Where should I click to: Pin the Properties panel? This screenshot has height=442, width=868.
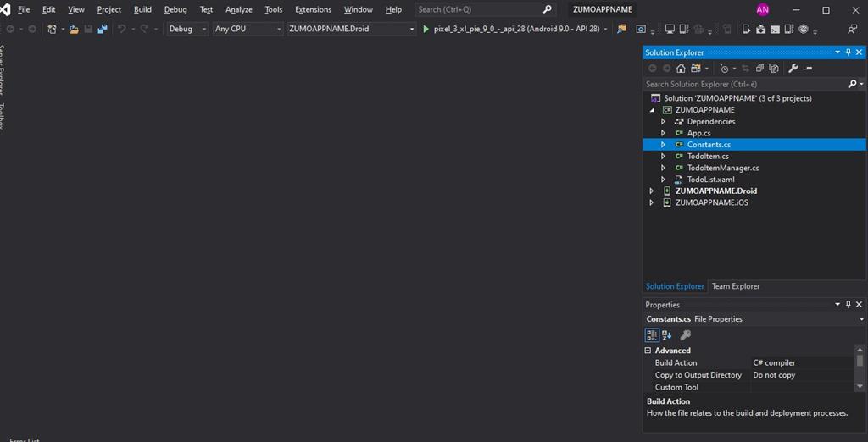pyautogui.click(x=848, y=304)
